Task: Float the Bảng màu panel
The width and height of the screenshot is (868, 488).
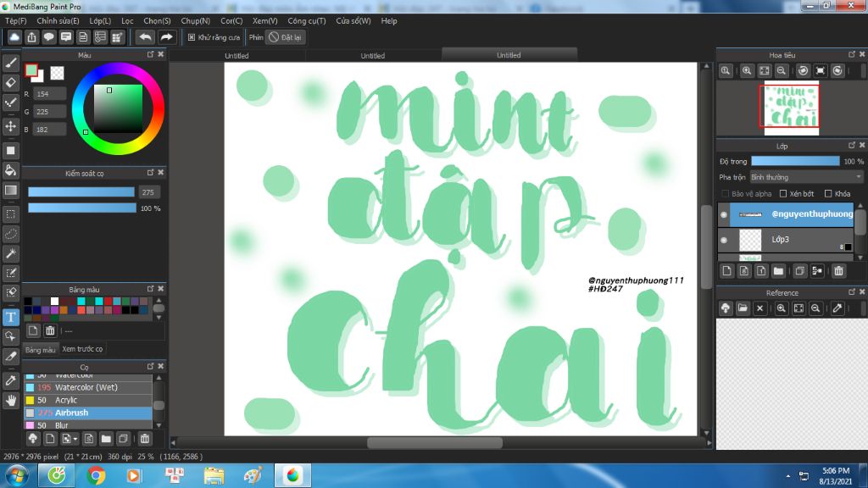Action: coord(151,289)
